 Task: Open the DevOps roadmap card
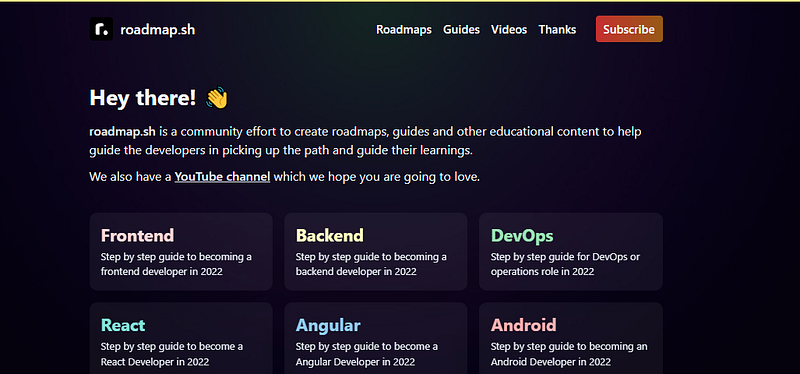(570, 252)
